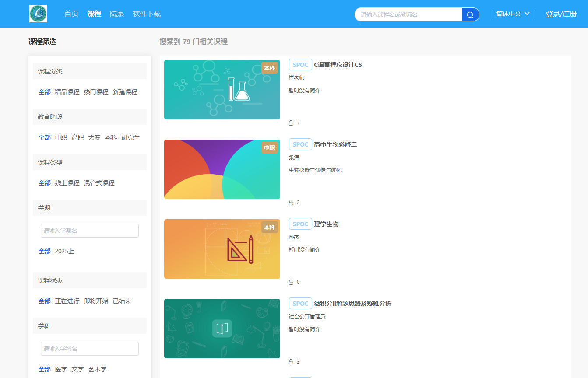Click SPOC badge of 理学生物
The image size is (588, 378).
click(300, 224)
